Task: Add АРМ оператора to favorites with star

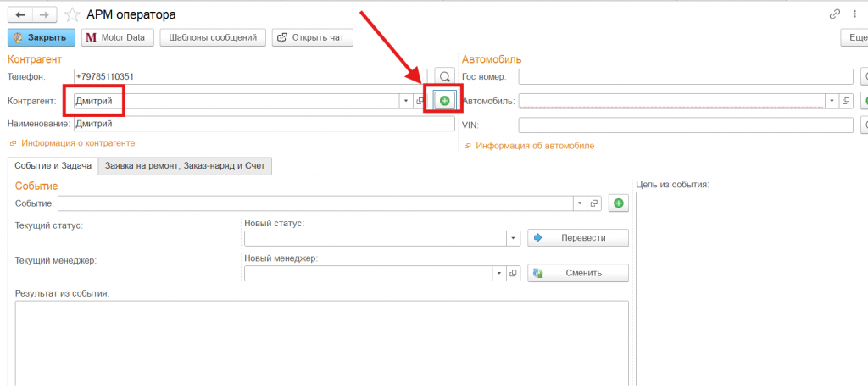Action: click(x=73, y=14)
